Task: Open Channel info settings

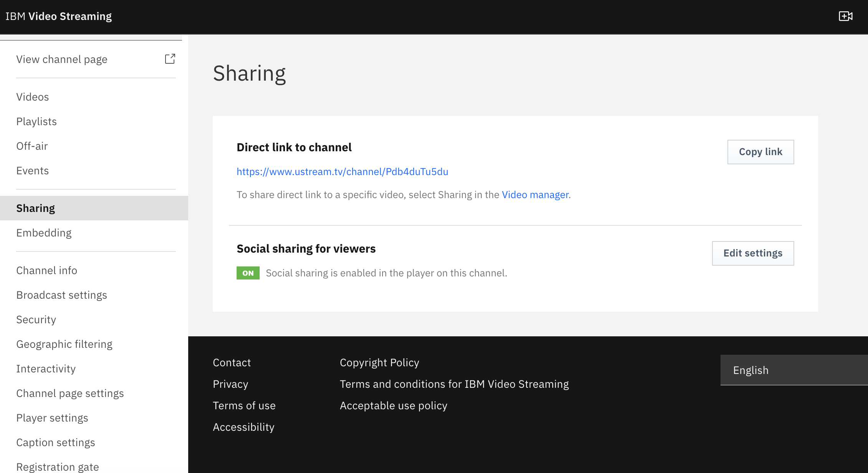Action: point(47,270)
